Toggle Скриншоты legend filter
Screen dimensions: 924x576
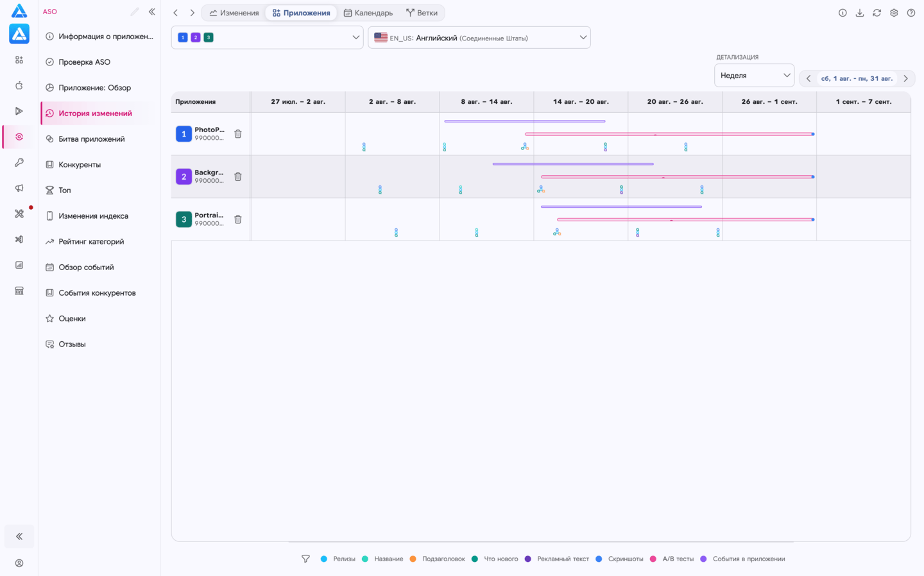click(x=619, y=559)
